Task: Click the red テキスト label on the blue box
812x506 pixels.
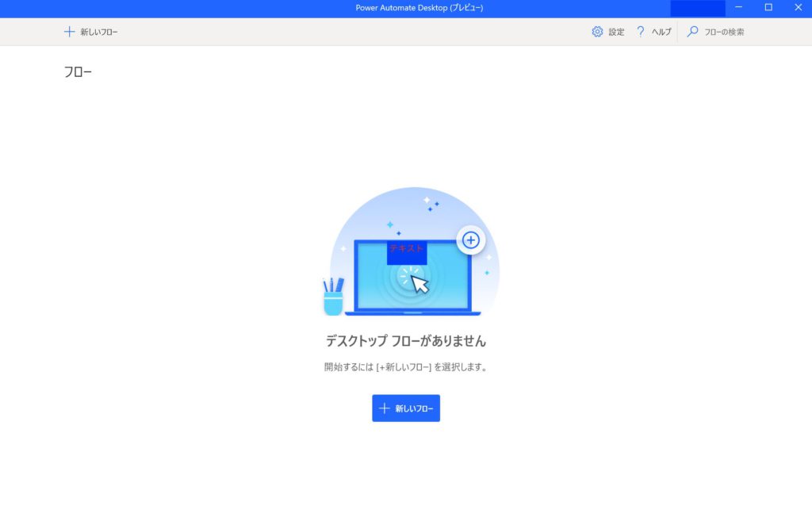Action: pos(407,248)
